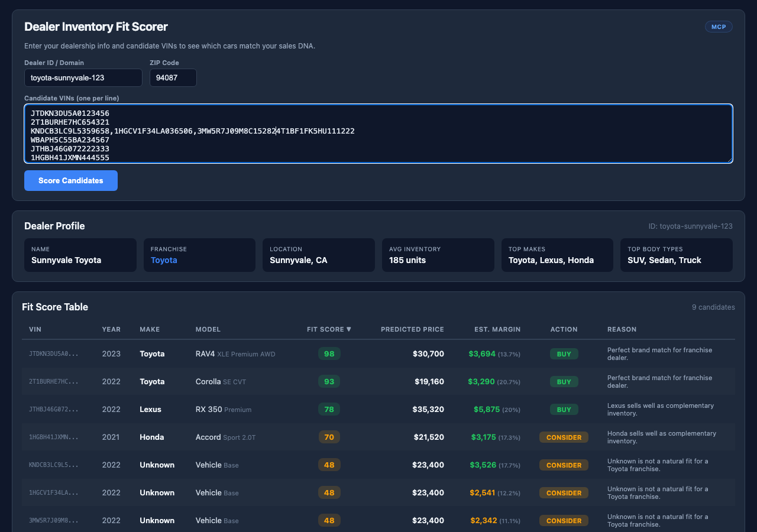Click CONSIDER badge in the KNDCB3LC9L5 row
This screenshot has width=757, height=532.
564,465
